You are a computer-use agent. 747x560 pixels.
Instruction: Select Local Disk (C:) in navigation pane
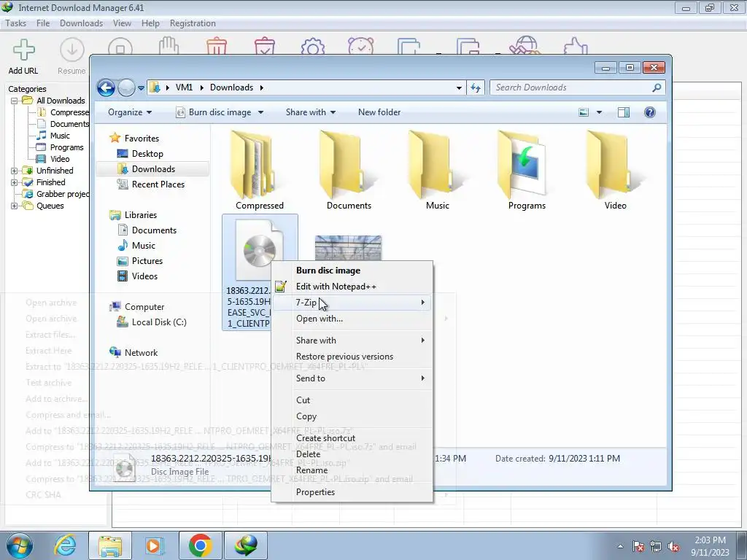tap(158, 322)
